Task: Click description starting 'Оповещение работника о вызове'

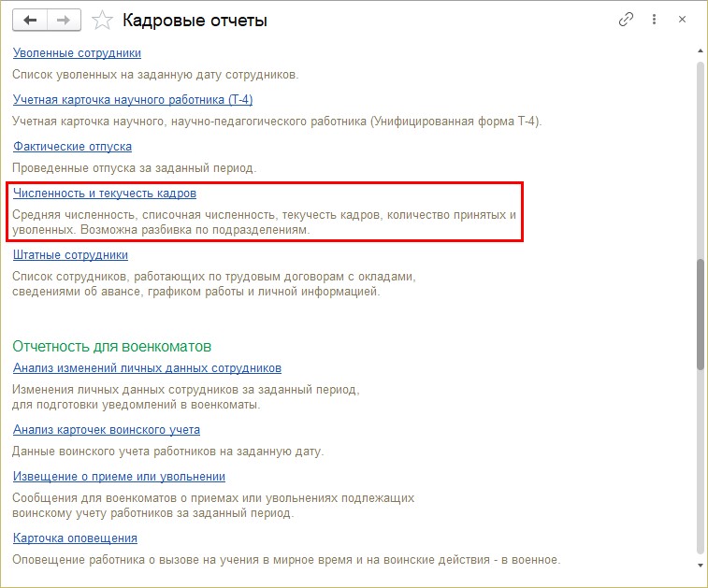Action: point(286,560)
